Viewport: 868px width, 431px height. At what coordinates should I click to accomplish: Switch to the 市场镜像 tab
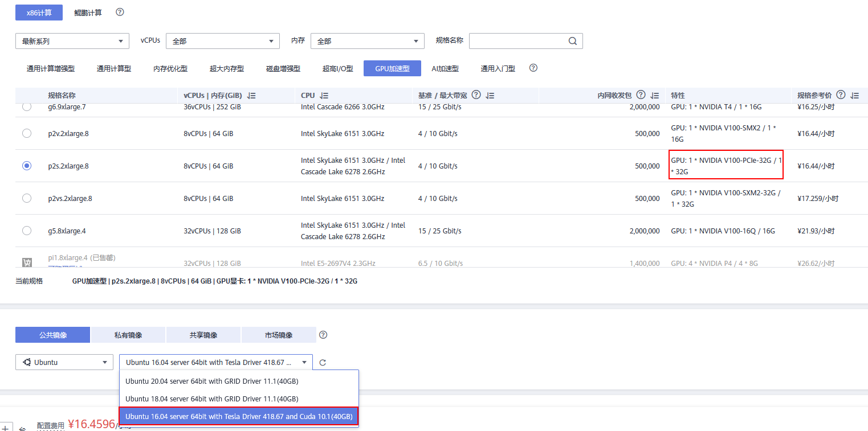point(278,335)
